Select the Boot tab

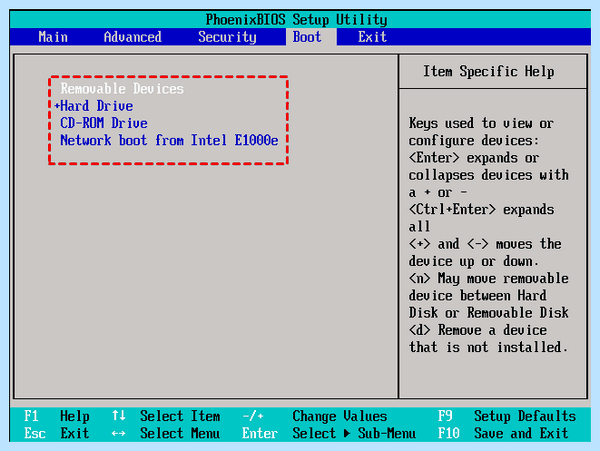tap(307, 37)
